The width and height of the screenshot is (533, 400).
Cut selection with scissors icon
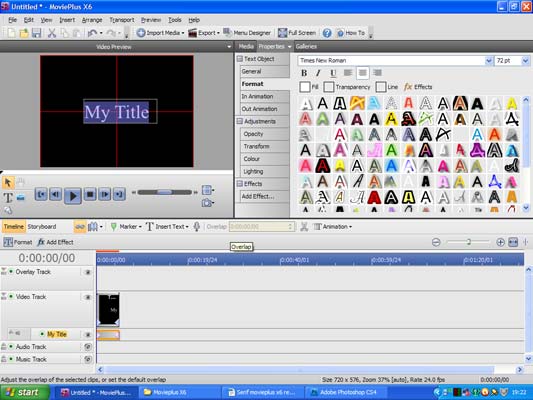click(52, 33)
